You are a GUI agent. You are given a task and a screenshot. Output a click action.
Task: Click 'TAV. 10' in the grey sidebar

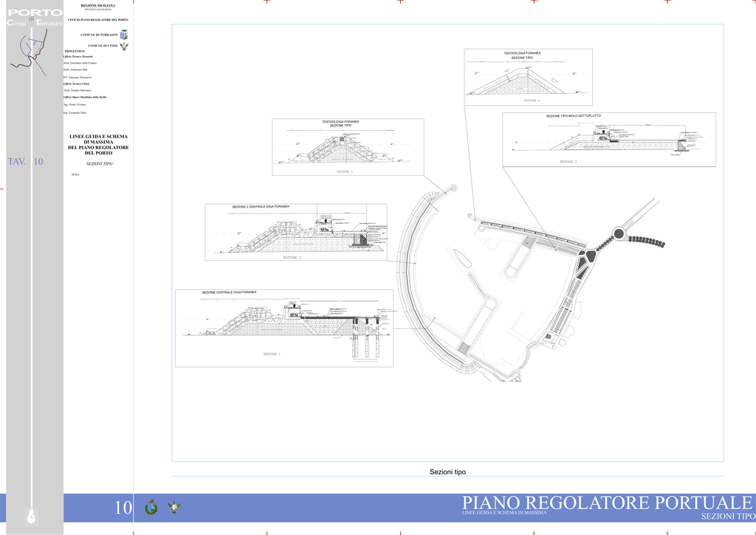pos(25,161)
